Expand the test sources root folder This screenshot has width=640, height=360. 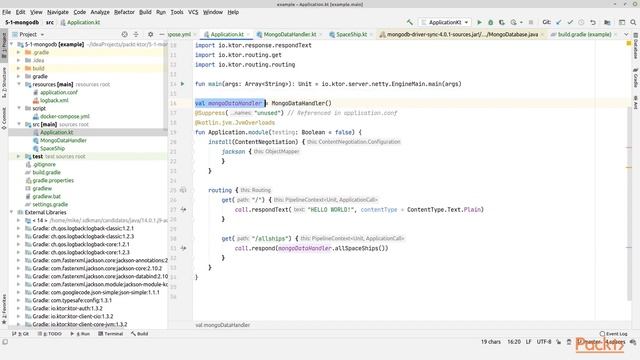[x=18, y=156]
